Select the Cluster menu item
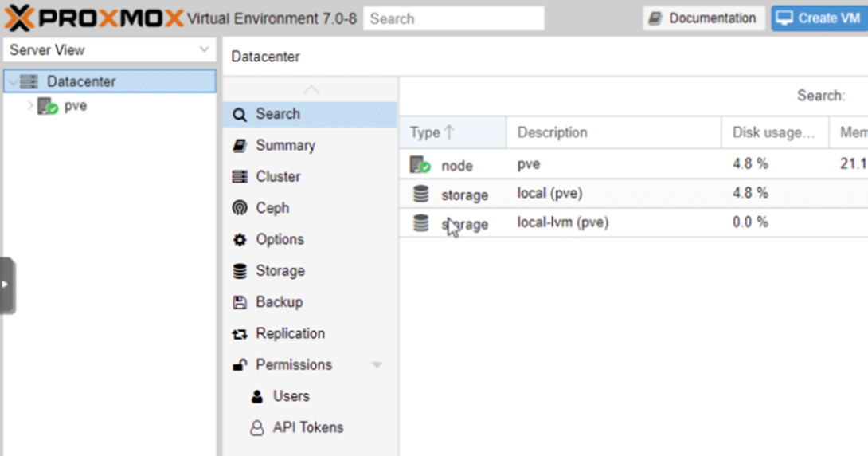The width and height of the screenshot is (868, 456). point(278,176)
